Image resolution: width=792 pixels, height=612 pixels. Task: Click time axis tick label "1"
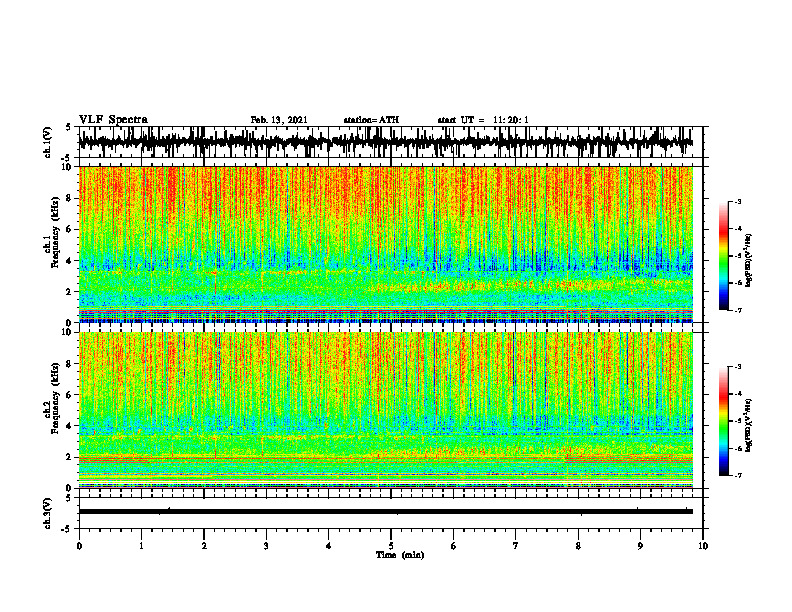(x=141, y=546)
